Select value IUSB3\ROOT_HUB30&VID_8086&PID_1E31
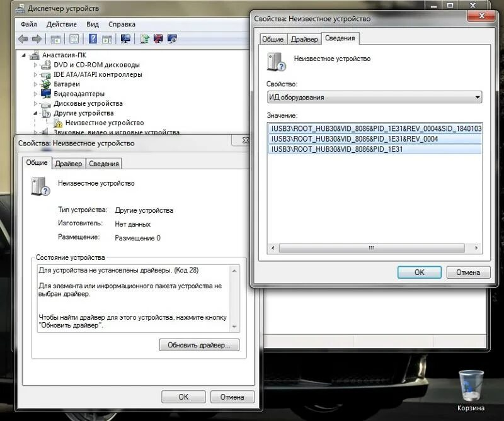 [375, 149]
